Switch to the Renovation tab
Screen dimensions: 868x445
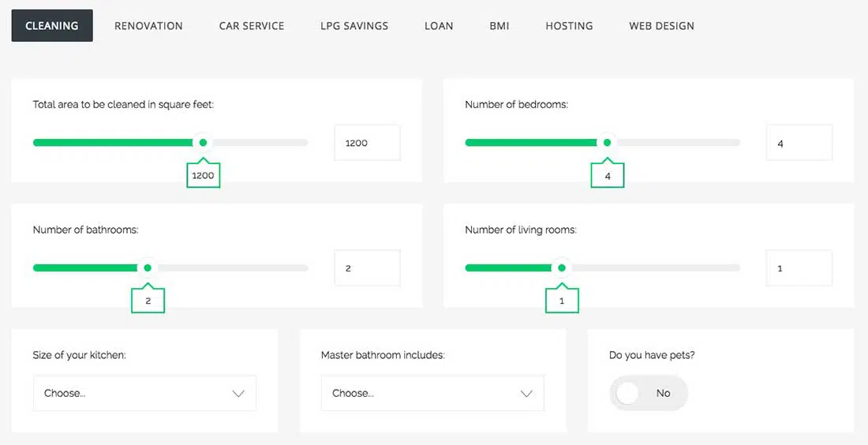pos(148,25)
